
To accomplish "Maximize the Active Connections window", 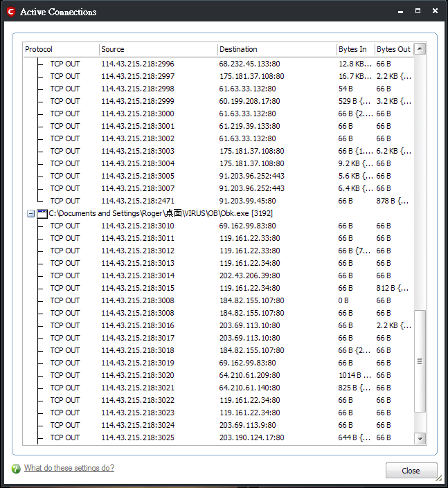I will 418,11.
